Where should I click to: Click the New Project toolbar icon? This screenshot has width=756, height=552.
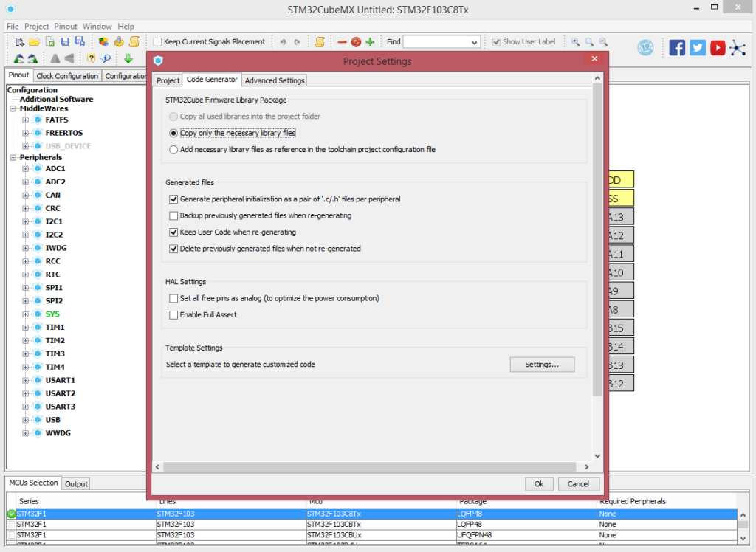19,42
